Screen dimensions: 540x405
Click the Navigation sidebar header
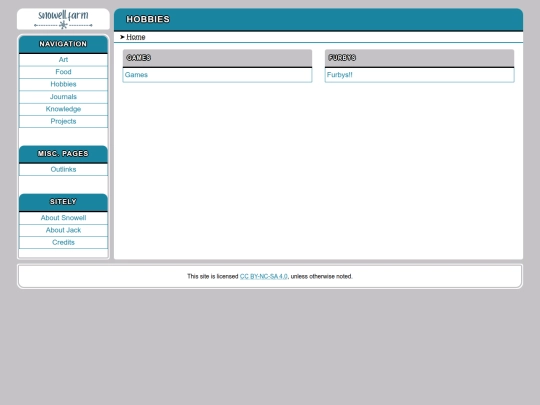point(63,44)
